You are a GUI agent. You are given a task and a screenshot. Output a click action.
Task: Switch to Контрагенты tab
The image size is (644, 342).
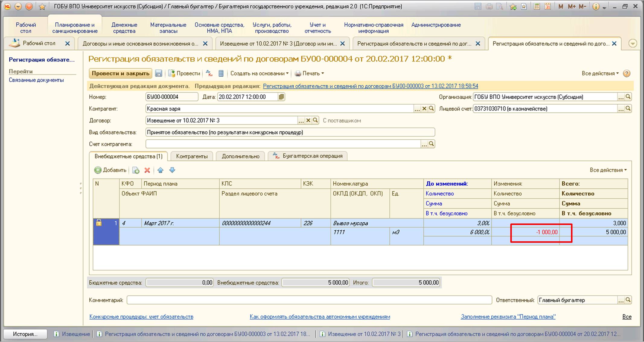(x=192, y=156)
